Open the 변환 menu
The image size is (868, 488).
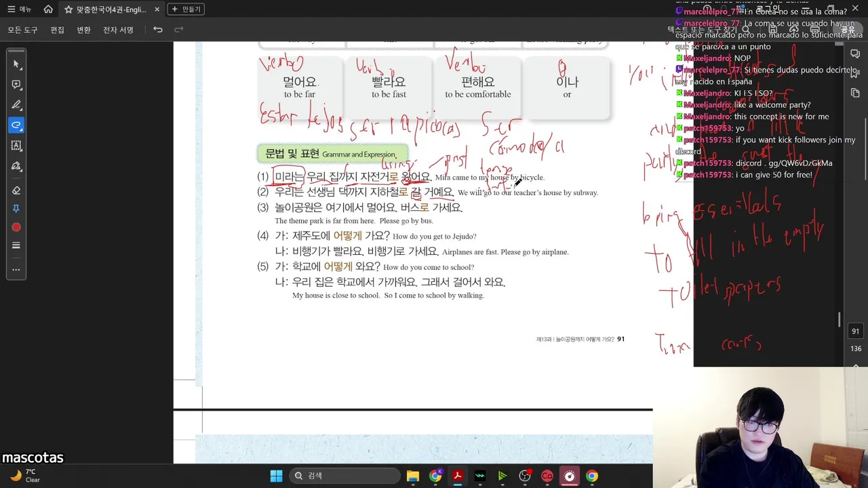tap(83, 30)
